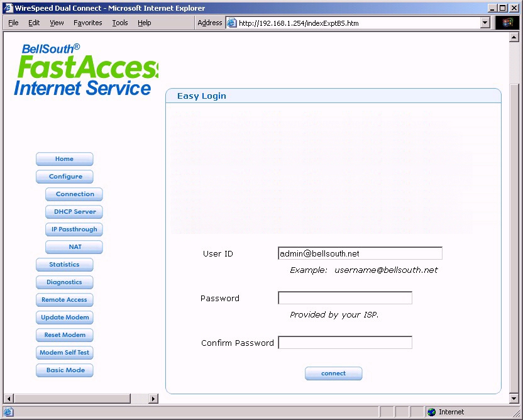Maximize the Internet Explorer window
Viewport: 523px width, 420px height.
(x=503, y=8)
